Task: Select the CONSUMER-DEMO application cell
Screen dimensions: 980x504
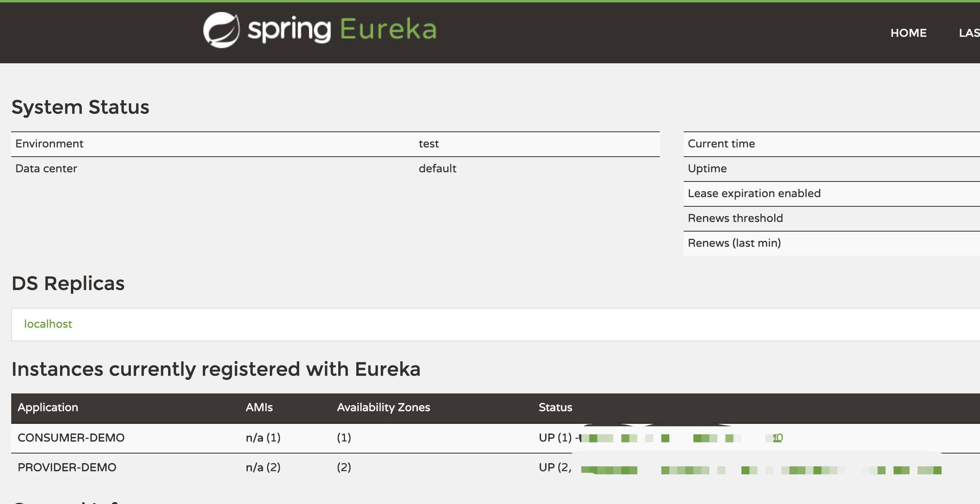Action: point(71,437)
